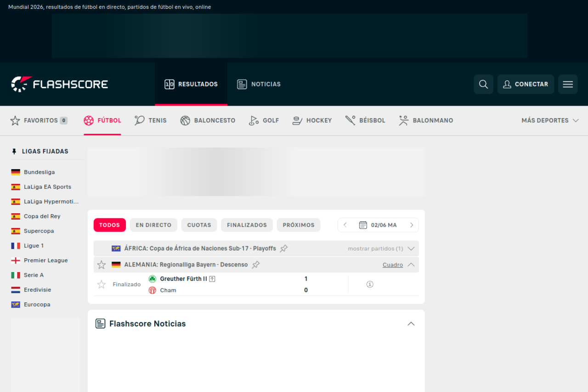
Task: Expand África Copa Sub-17 matches chevron
Action: point(411,249)
